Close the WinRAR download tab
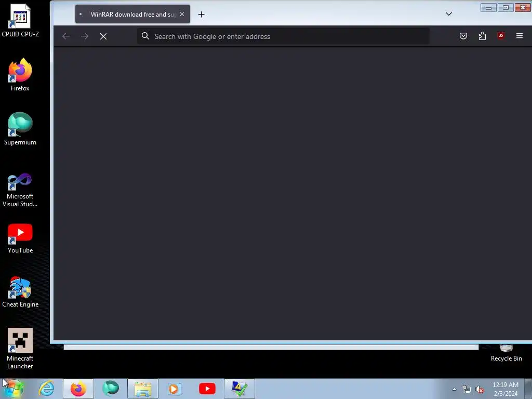 click(182, 14)
